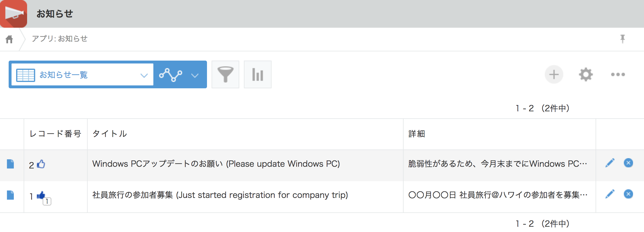644x232 pixels.
Task: Expand the graph view dropdown arrow
Action: pyautogui.click(x=195, y=75)
